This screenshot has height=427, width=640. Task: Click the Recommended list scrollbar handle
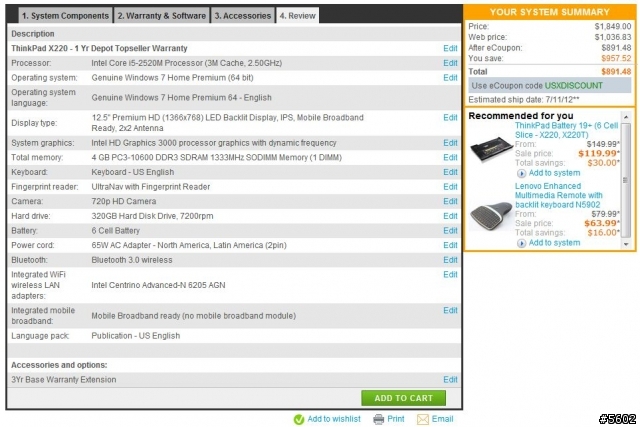click(x=627, y=180)
